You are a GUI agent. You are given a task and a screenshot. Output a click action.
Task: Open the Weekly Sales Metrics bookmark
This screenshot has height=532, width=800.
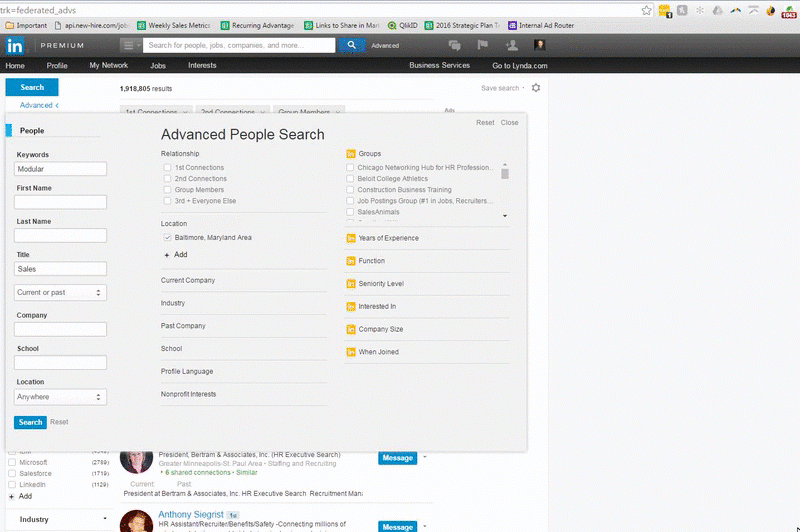pos(173,26)
